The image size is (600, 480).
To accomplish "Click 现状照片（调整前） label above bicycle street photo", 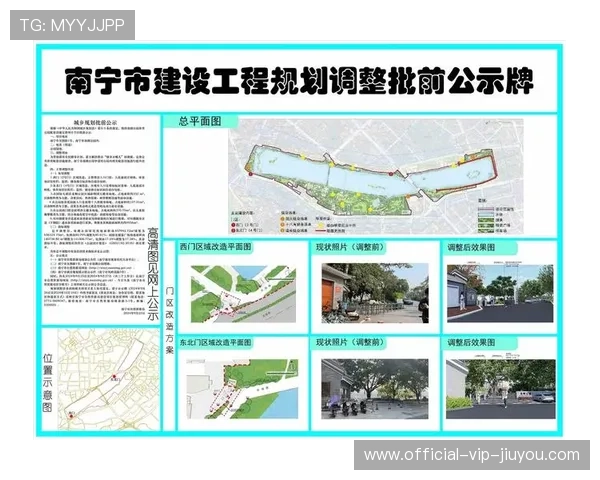I will click(350, 247).
